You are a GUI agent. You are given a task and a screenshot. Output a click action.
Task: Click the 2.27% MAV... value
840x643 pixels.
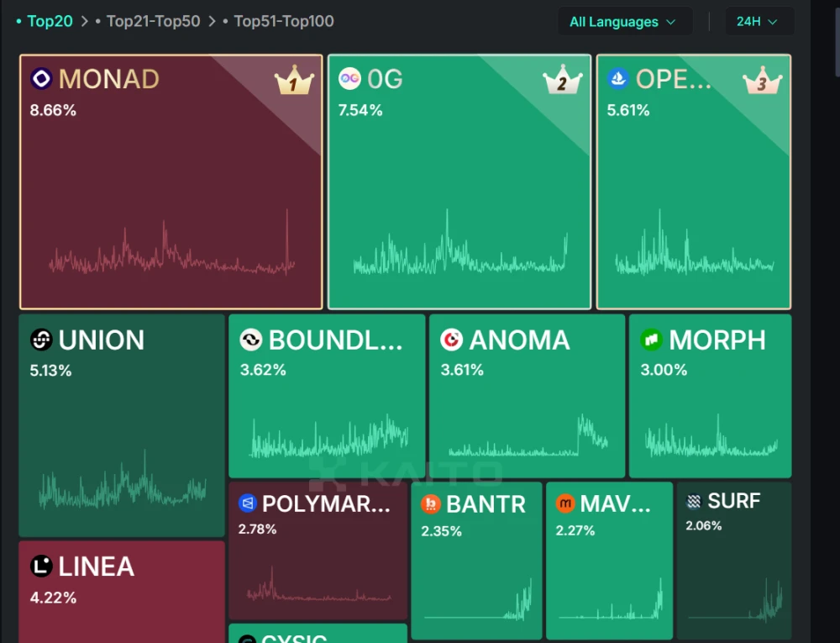(575, 530)
